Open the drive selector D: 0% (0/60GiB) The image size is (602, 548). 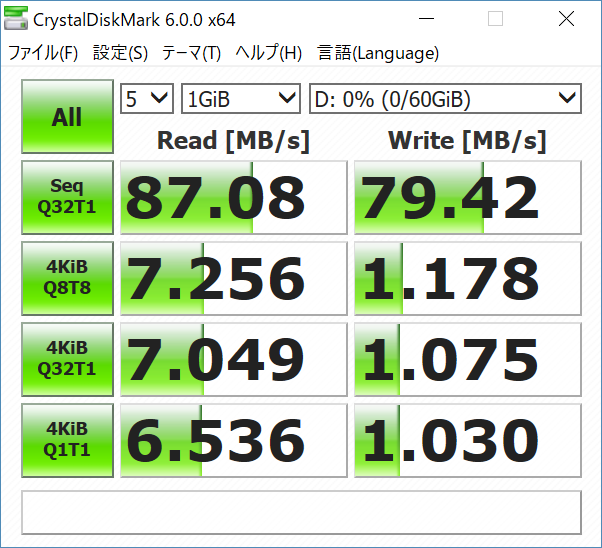click(x=444, y=98)
